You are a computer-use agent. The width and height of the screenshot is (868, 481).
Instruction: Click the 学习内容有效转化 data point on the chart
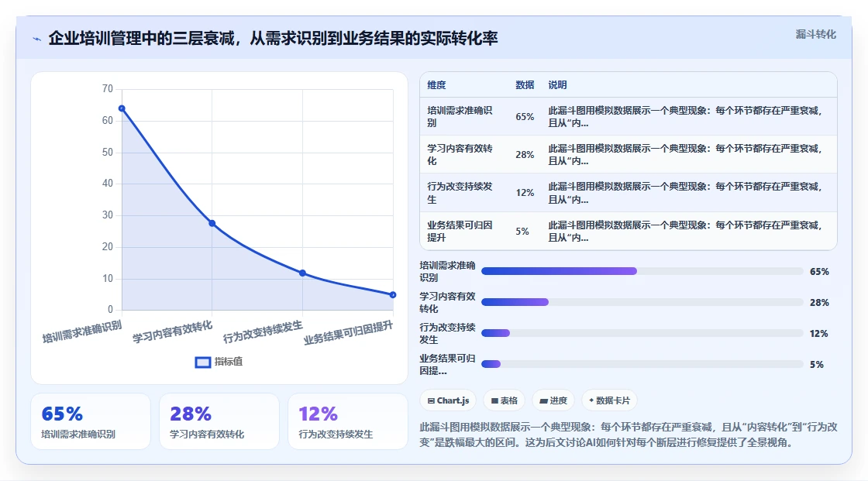[x=212, y=223]
